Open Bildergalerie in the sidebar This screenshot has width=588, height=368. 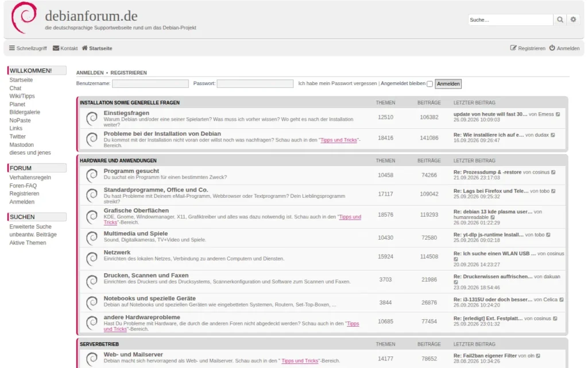click(25, 112)
